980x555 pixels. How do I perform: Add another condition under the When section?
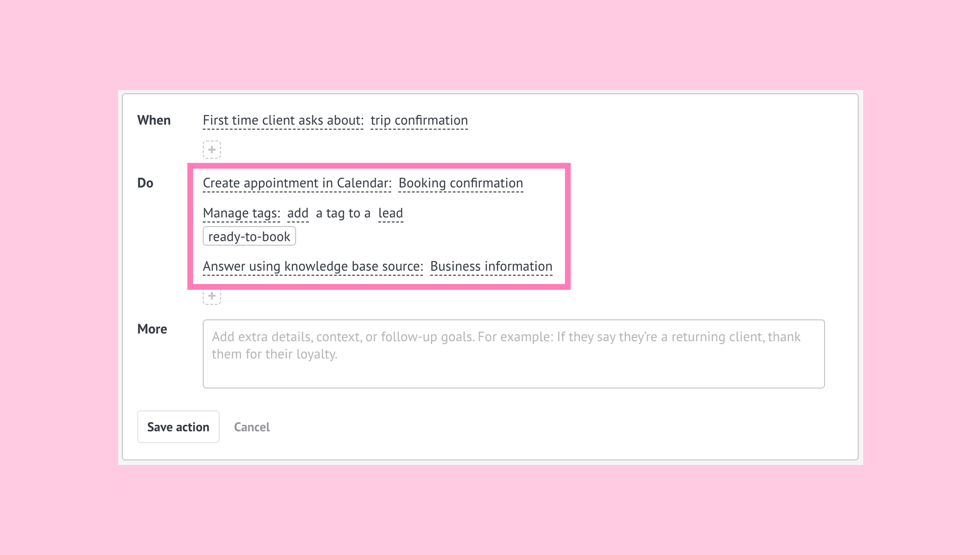211,150
